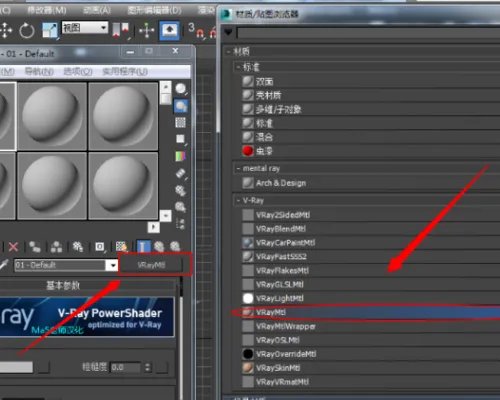Click the Make Preview icon
The width and height of the screenshot is (500, 400).
pos(180,173)
